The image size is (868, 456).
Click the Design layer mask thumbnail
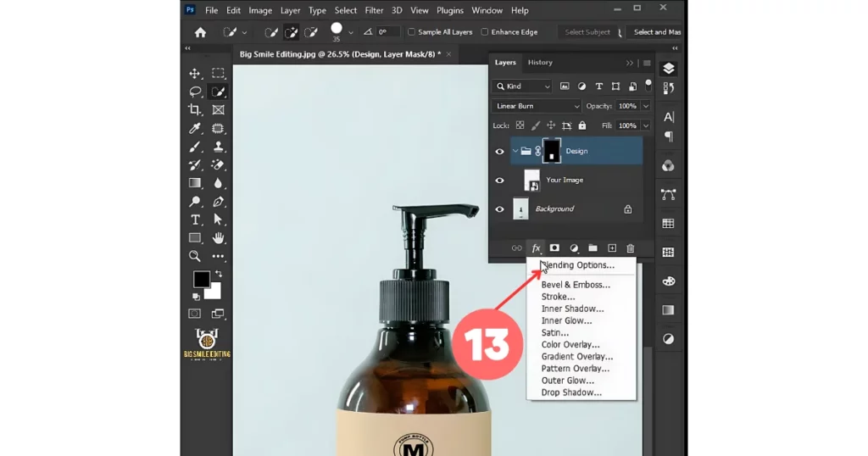click(551, 151)
